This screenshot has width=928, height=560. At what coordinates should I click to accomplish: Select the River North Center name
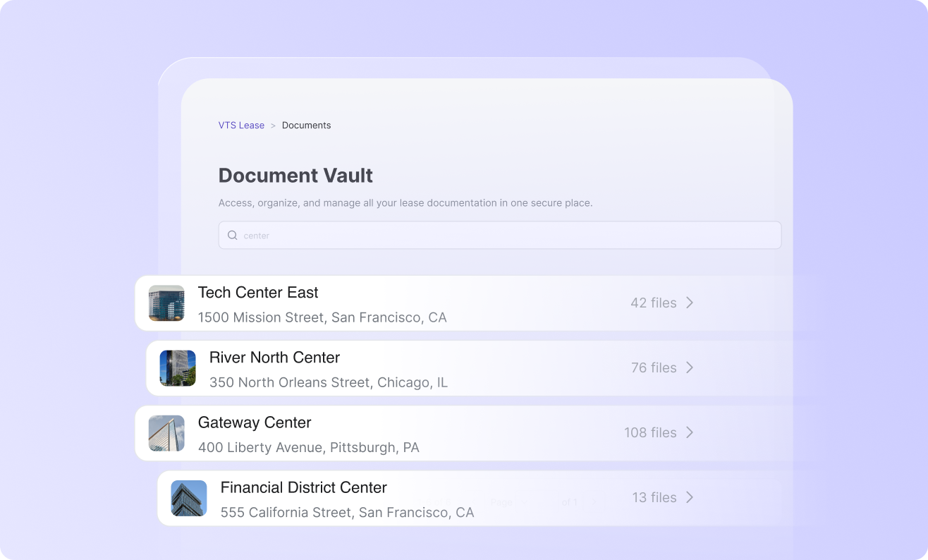click(x=274, y=358)
